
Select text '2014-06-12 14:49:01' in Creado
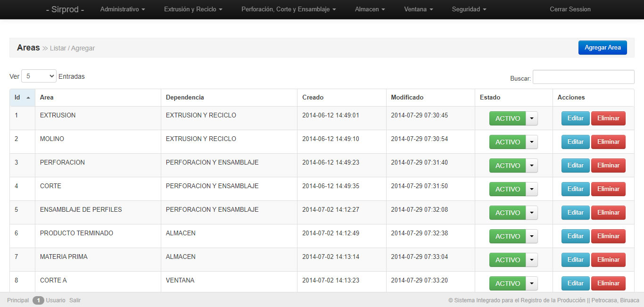pyautogui.click(x=330, y=115)
